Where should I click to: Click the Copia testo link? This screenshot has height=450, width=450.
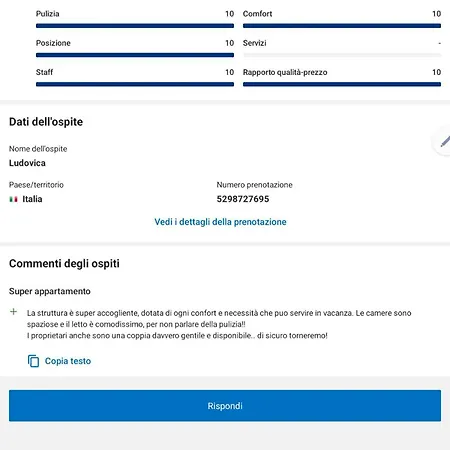point(68,361)
